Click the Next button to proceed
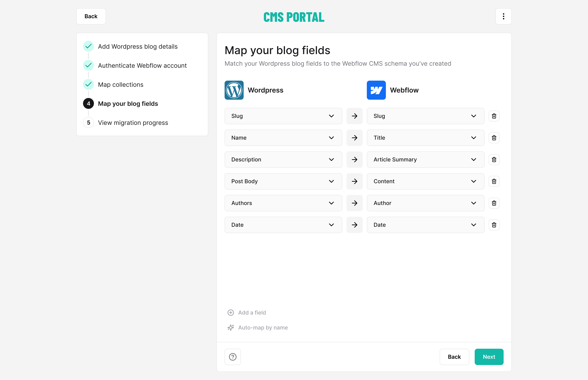Screen dimensions: 588x380 click(x=489, y=356)
